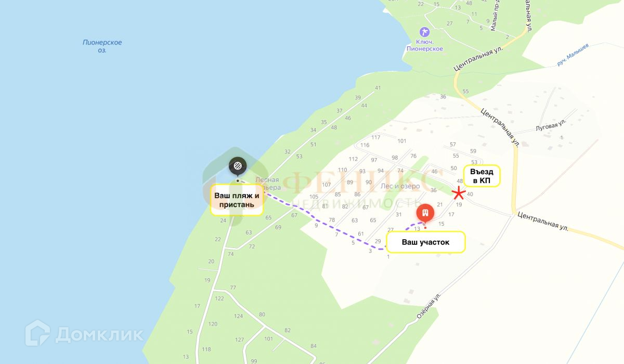Click the Пионерское оз. lake label
Viewport: 624px width, 364px height.
coord(102,46)
